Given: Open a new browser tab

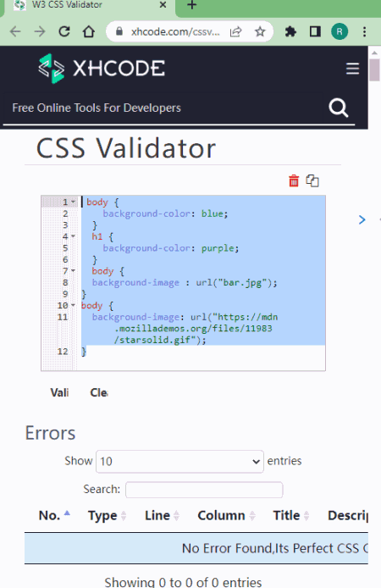Looking at the screenshot, I should pos(192,5).
